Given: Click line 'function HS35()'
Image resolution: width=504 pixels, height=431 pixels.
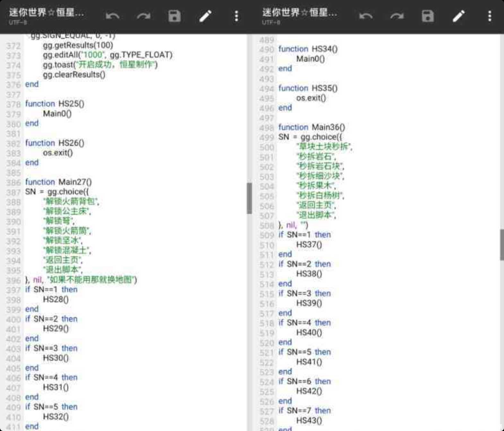Looking at the screenshot, I should pyautogui.click(x=308, y=88).
